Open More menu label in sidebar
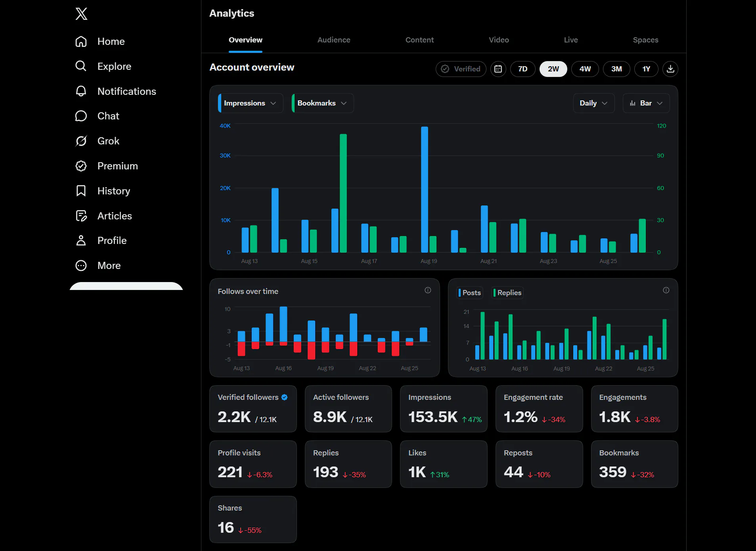The width and height of the screenshot is (756, 551). pos(109,265)
